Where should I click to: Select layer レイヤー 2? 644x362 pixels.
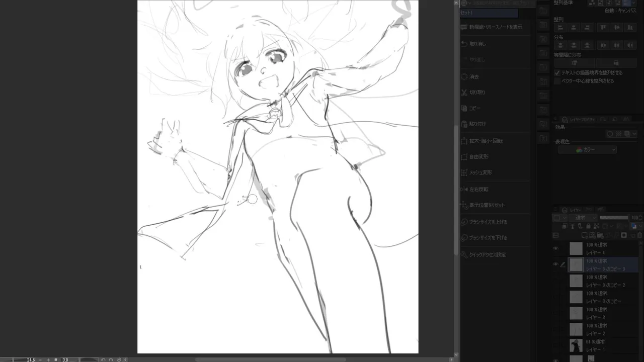tap(603, 329)
